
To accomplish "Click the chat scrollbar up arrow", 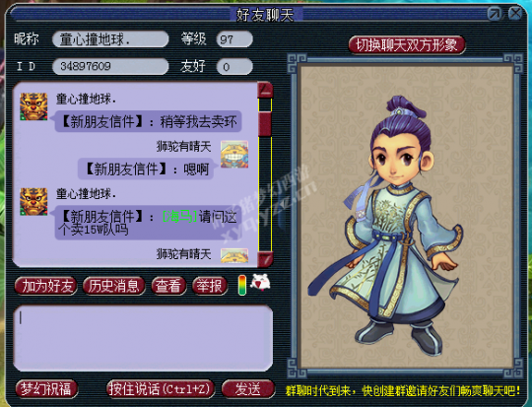I will coord(265,91).
